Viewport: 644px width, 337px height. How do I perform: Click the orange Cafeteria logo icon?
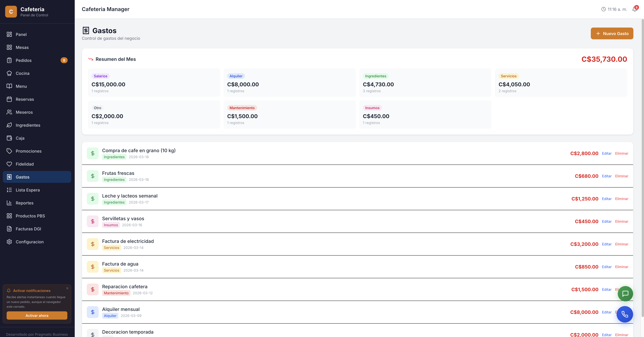(11, 11)
